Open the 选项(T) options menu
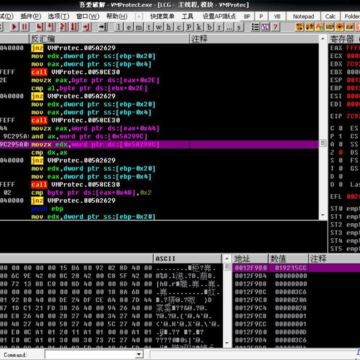 pyautogui.click(x=58, y=16)
